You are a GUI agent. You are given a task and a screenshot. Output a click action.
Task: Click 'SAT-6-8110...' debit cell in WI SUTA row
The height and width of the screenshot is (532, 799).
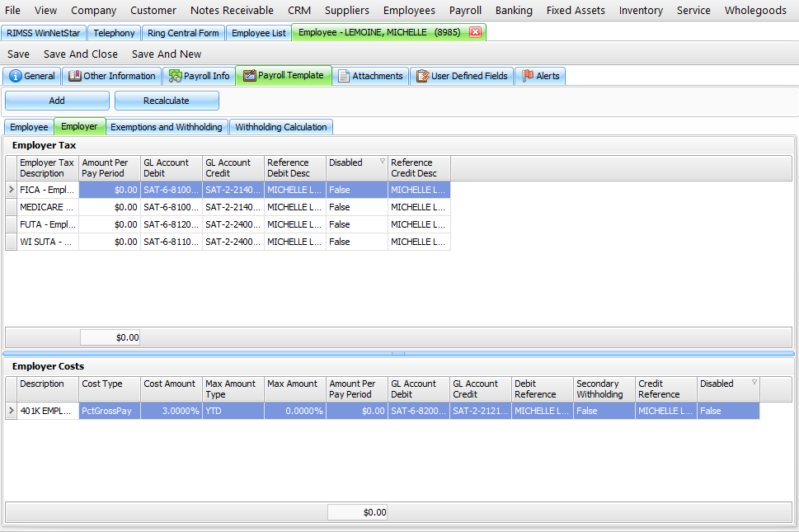click(172, 242)
